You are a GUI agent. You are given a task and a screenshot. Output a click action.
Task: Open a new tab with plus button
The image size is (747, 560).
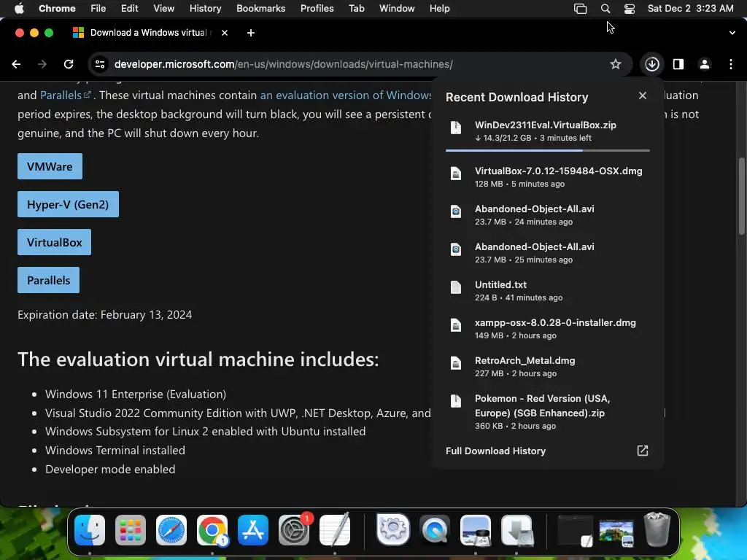point(251,33)
